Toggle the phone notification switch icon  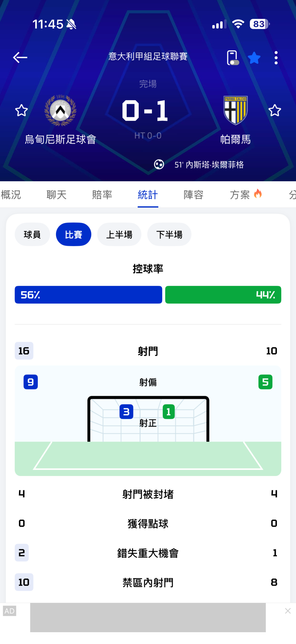232,58
